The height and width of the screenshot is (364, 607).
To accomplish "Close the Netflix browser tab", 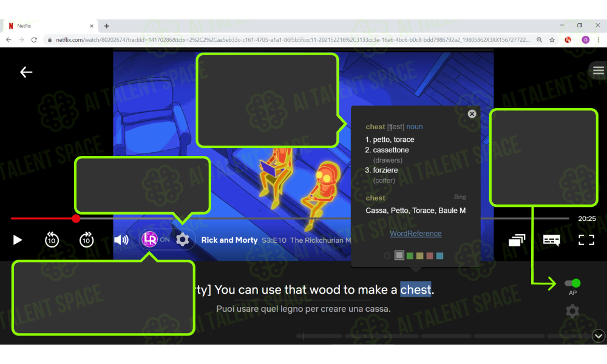I will click(92, 26).
